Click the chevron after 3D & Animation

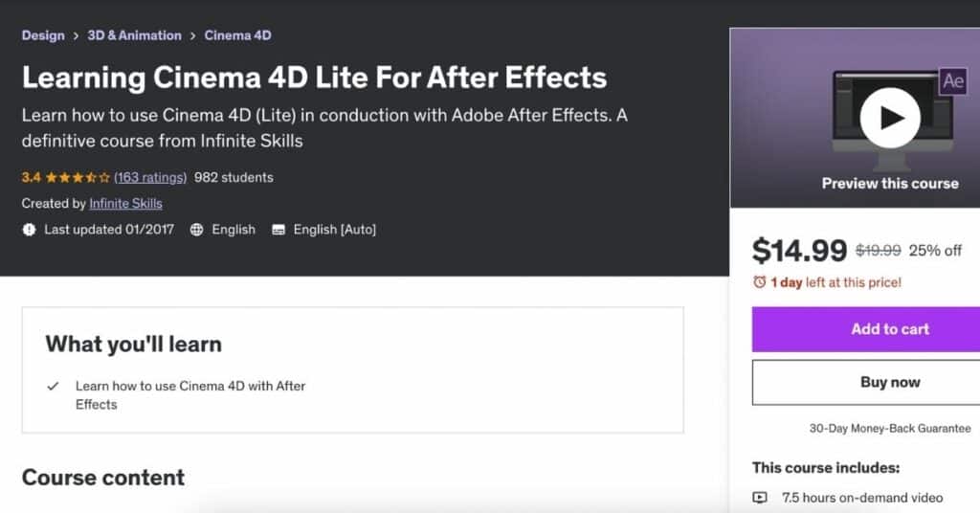click(x=192, y=36)
